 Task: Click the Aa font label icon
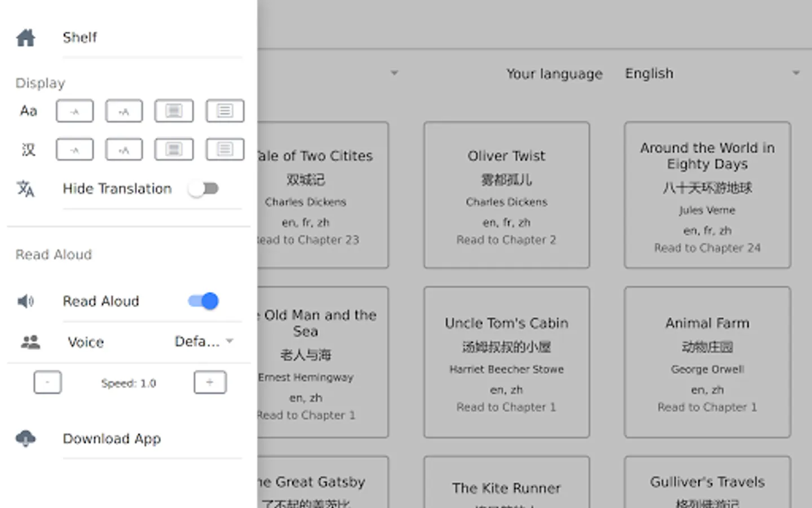pos(28,111)
